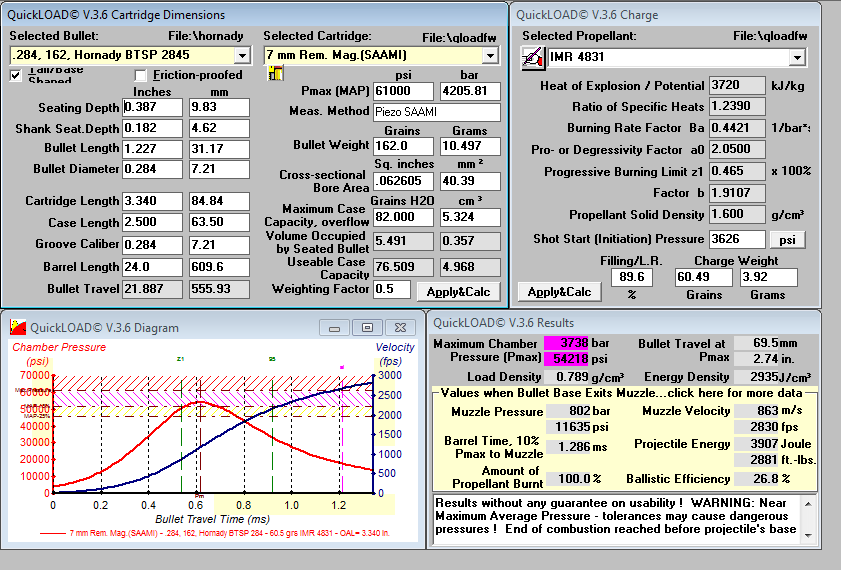Click the magenta Pmax 3738 bar value
This screenshot has width=841, height=570.
point(566,343)
